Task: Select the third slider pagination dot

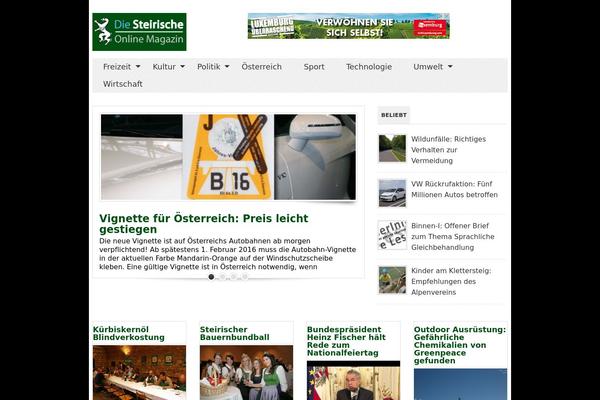Action: click(x=233, y=277)
